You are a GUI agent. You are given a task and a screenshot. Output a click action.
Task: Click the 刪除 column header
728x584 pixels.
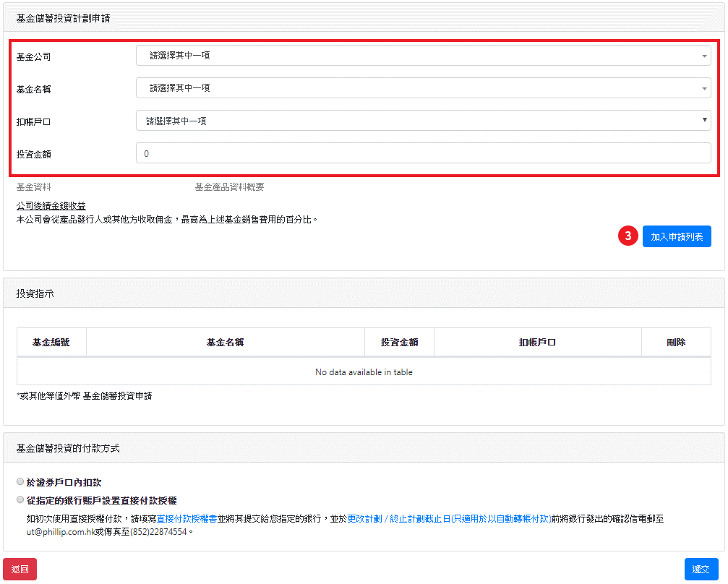coord(676,343)
